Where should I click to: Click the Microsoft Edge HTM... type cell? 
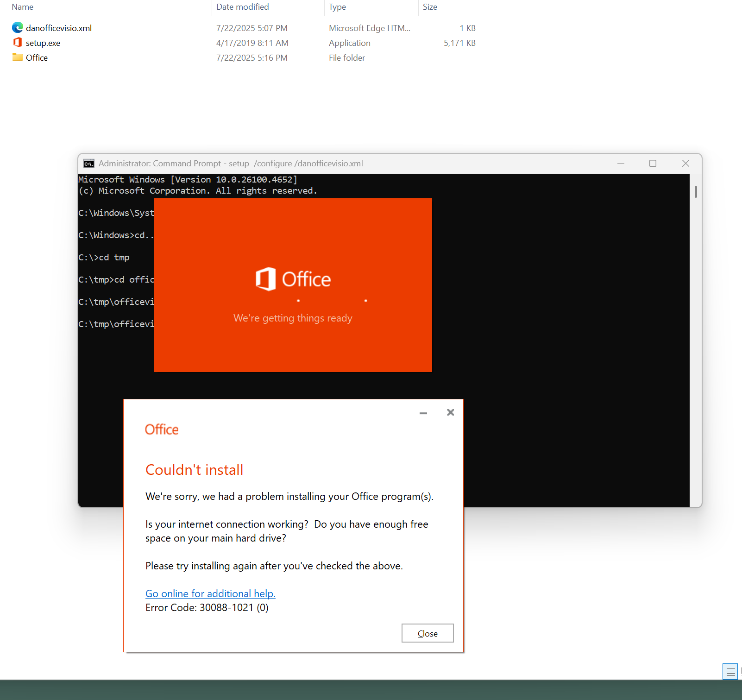pyautogui.click(x=370, y=28)
